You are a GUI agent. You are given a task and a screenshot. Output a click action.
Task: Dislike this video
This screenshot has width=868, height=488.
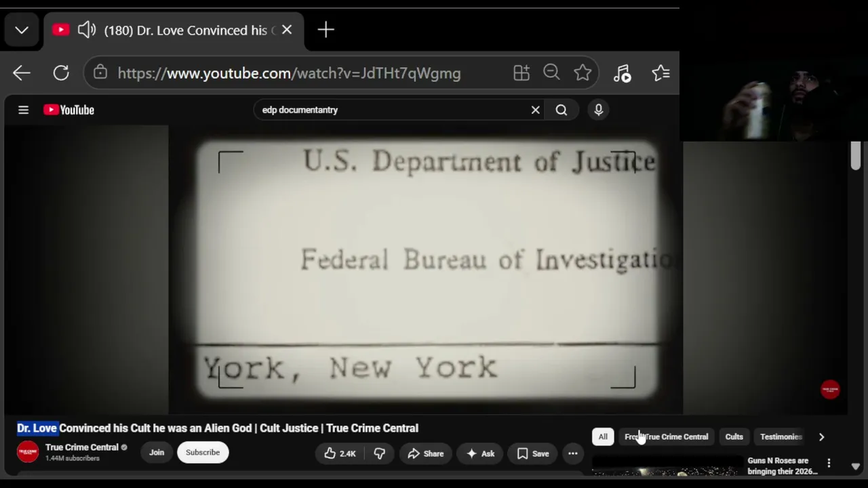coord(379,453)
